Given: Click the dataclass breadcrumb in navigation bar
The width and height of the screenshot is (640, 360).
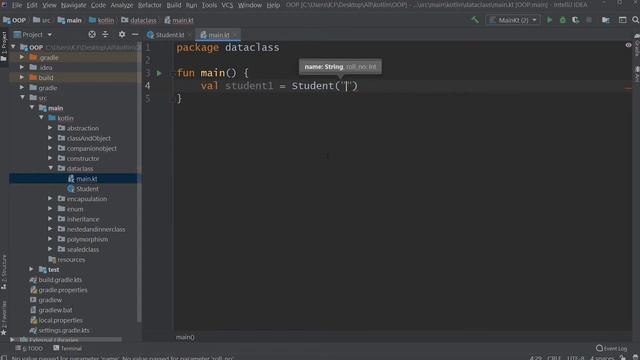Looking at the screenshot, I should tap(139, 20).
